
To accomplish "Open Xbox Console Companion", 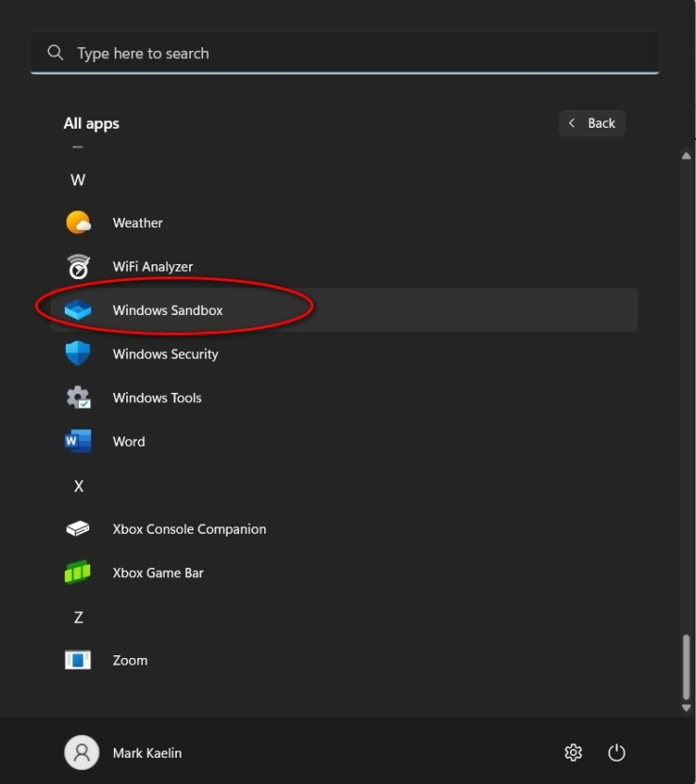I will click(x=188, y=528).
